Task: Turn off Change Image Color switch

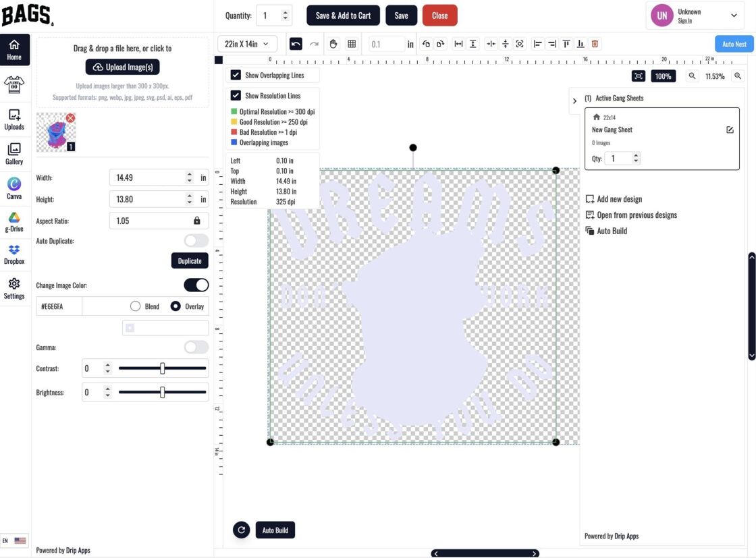Action: [x=196, y=285]
